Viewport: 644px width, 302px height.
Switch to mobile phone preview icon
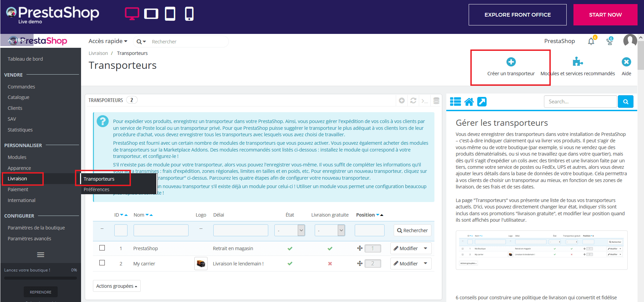pyautogui.click(x=189, y=14)
